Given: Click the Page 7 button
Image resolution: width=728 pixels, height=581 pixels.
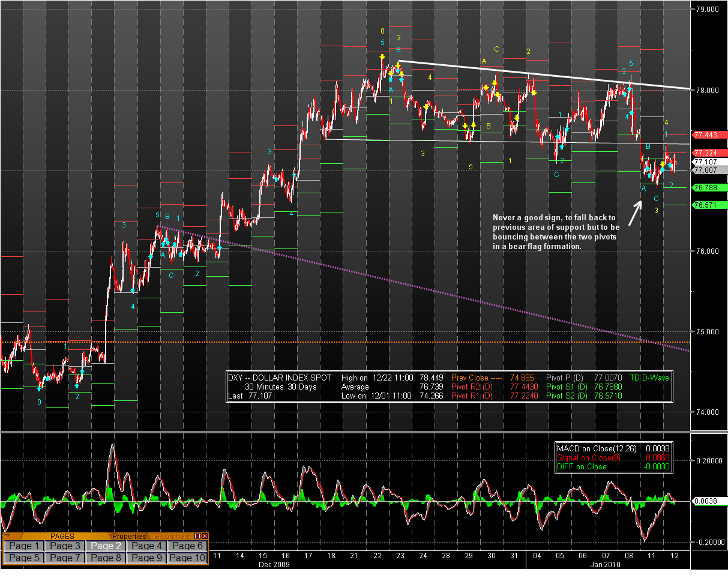Looking at the screenshot, I should pyautogui.click(x=65, y=558).
